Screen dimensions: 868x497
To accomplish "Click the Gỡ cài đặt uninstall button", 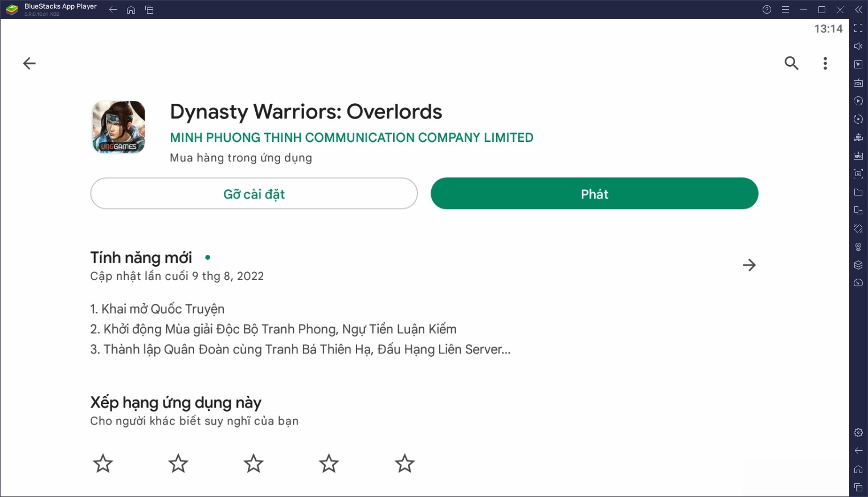I will [x=254, y=194].
